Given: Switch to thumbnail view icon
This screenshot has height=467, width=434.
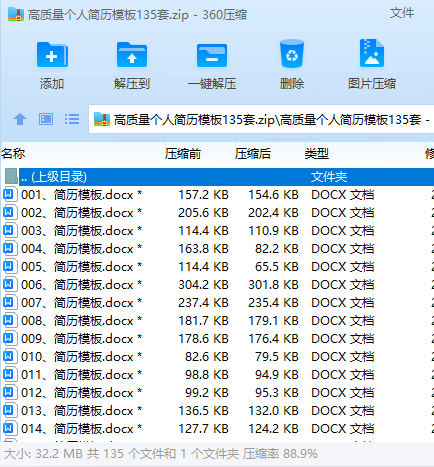Looking at the screenshot, I should (46, 119).
